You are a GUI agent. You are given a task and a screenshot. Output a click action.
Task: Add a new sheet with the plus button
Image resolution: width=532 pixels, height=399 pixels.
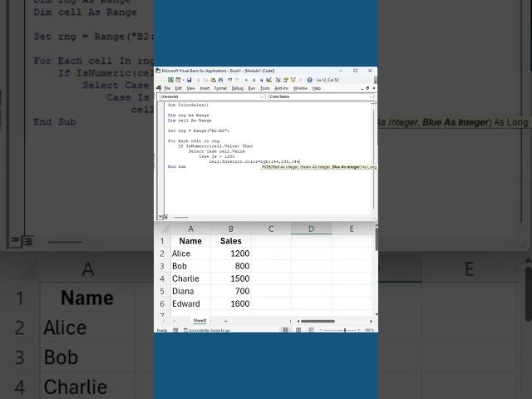tap(225, 321)
